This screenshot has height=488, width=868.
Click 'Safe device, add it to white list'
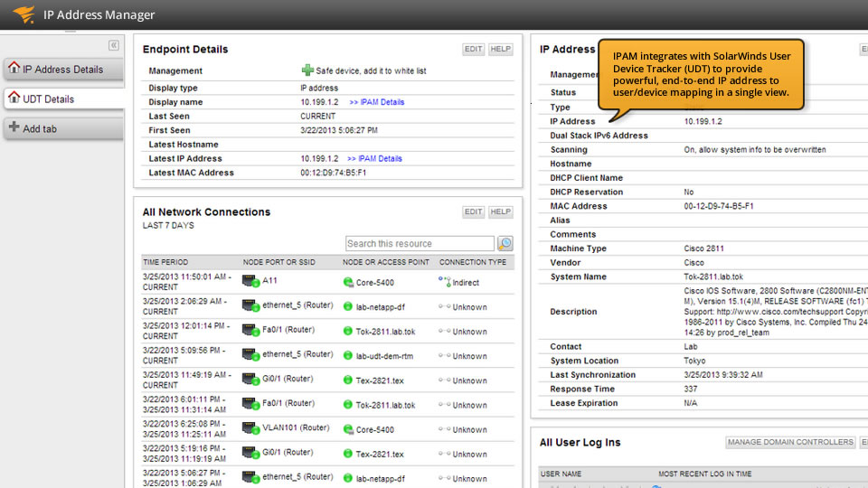point(371,70)
